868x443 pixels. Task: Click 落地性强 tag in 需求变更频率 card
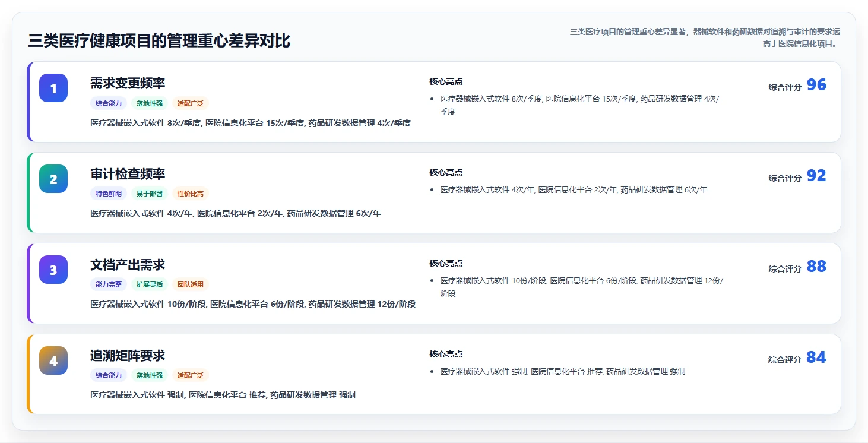tap(150, 103)
